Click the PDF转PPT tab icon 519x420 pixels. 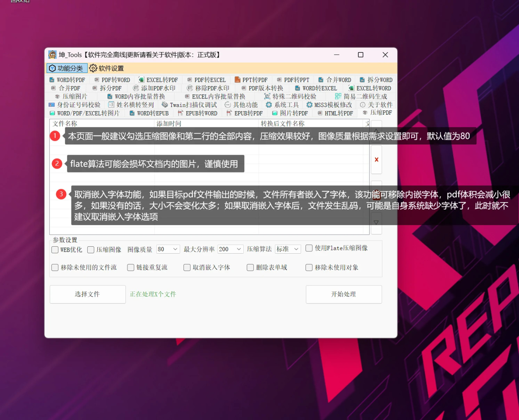click(279, 80)
